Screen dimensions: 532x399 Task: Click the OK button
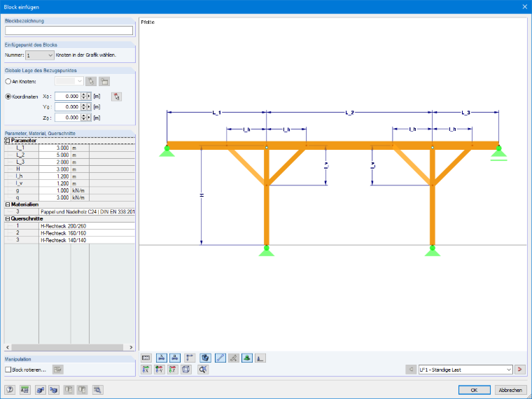point(475,390)
